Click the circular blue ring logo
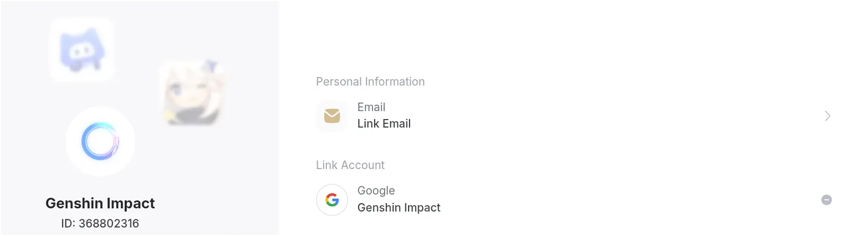Viewport: 868px width, 236px height. pos(100,141)
